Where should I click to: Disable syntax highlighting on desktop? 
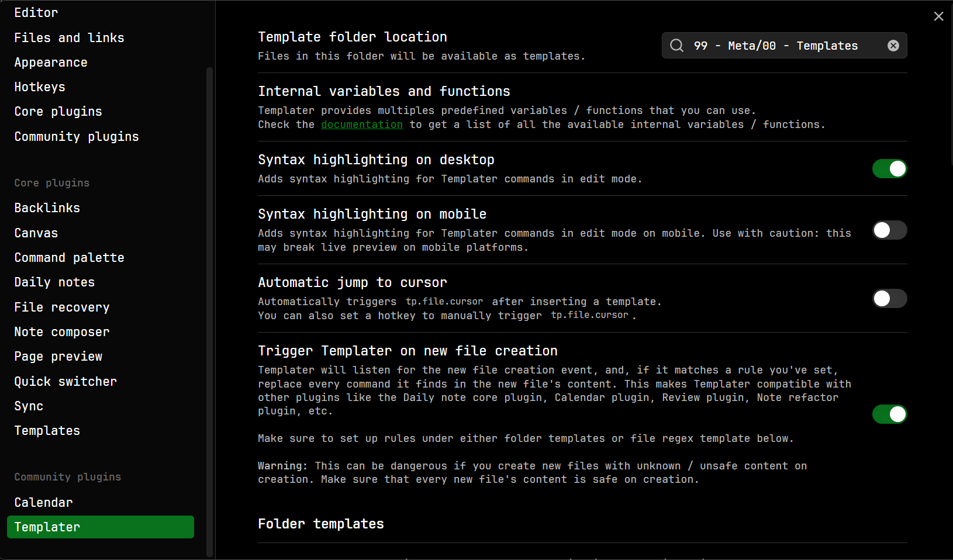point(889,169)
